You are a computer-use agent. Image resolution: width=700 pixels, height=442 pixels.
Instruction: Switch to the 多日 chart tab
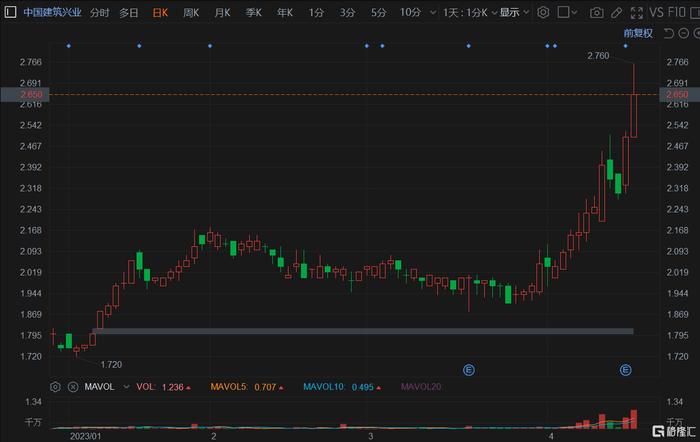pyautogui.click(x=129, y=13)
